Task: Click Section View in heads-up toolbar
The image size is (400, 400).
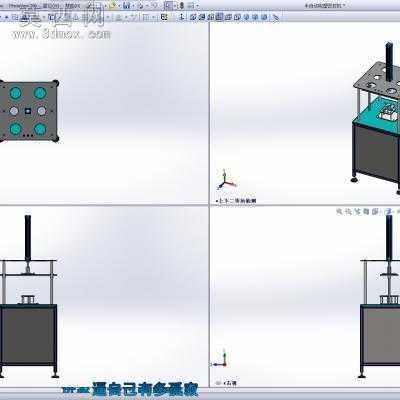Action: coord(366,211)
